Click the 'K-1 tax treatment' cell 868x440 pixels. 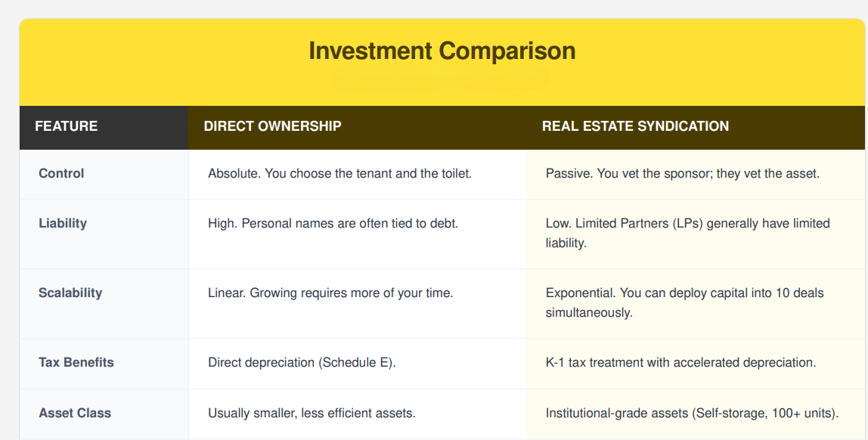click(696, 364)
